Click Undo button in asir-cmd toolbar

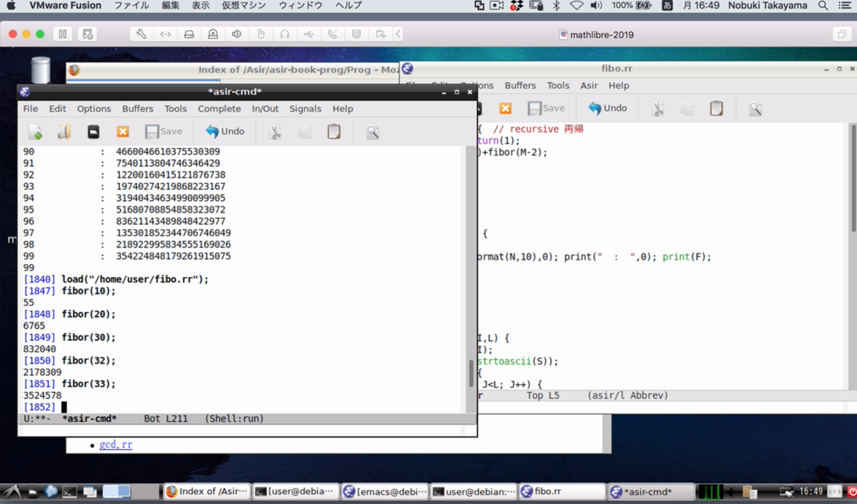[x=225, y=131]
